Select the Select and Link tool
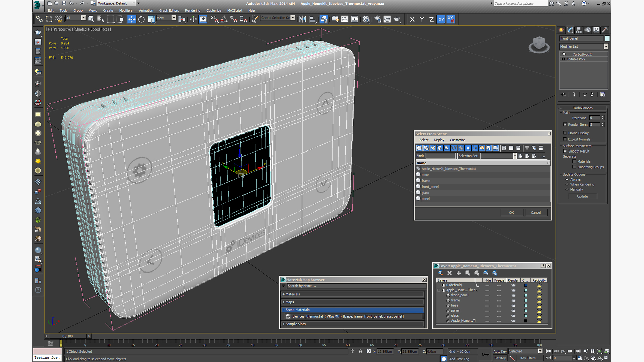The image size is (644, 362). click(x=39, y=19)
